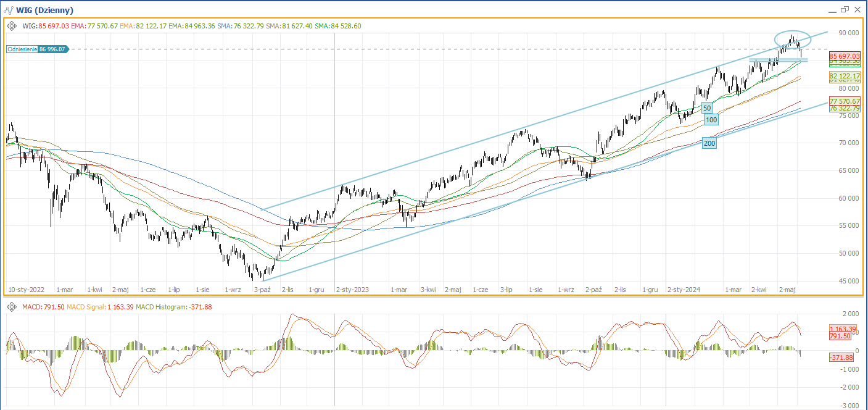
Task: Select the '100' moving average label box
Action: click(x=711, y=120)
